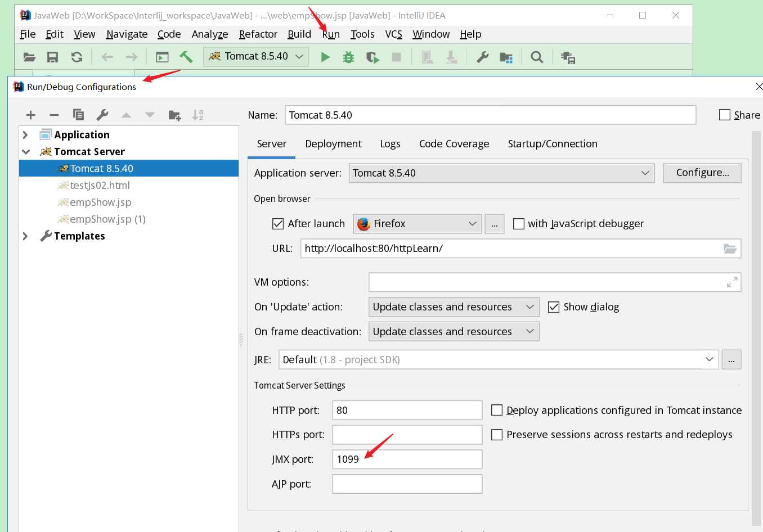Click the JMX port field
The width and height of the screenshot is (763, 532).
[407, 459]
